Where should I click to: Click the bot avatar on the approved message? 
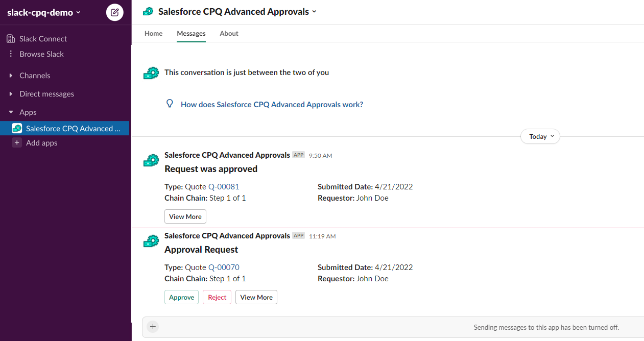pyautogui.click(x=151, y=160)
